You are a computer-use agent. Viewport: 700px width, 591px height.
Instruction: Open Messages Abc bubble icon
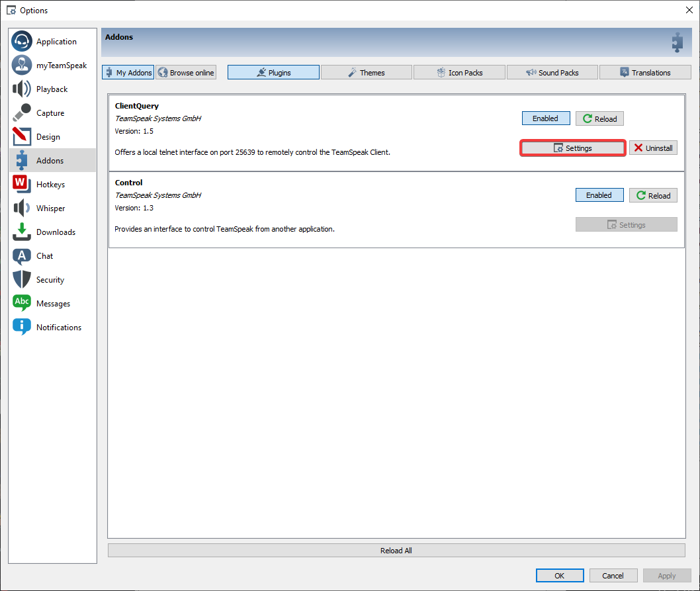coord(21,303)
